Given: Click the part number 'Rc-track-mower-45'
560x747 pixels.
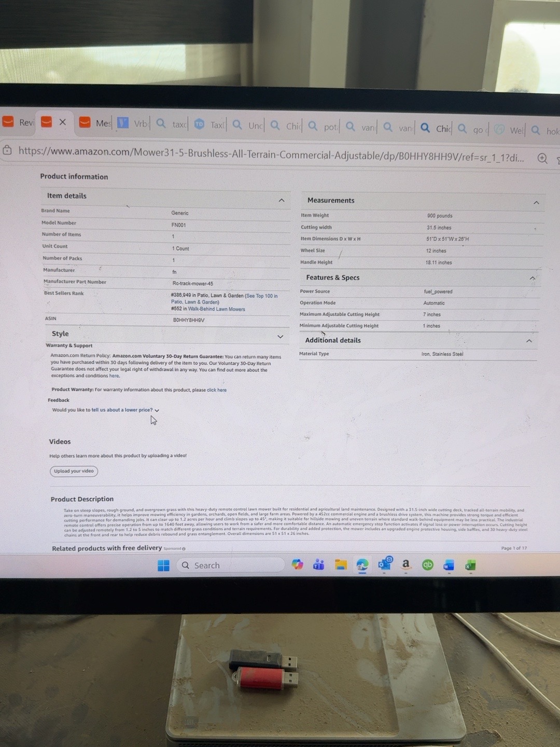Looking at the screenshot, I should 193,284.
